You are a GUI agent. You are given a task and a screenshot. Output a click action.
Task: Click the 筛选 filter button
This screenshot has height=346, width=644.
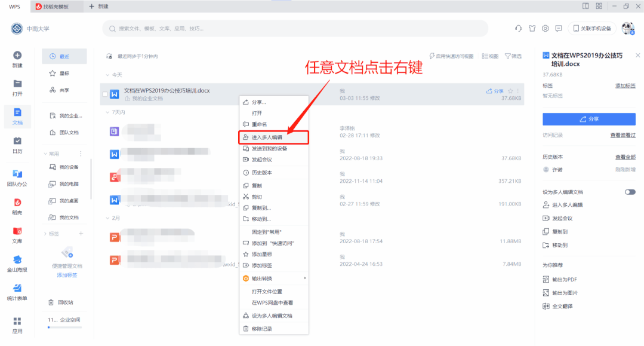pos(513,56)
